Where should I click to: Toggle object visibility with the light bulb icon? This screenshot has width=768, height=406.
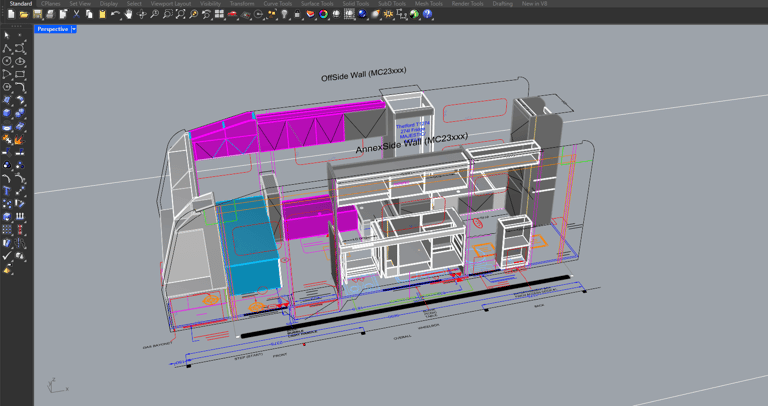pyautogui.click(x=284, y=15)
